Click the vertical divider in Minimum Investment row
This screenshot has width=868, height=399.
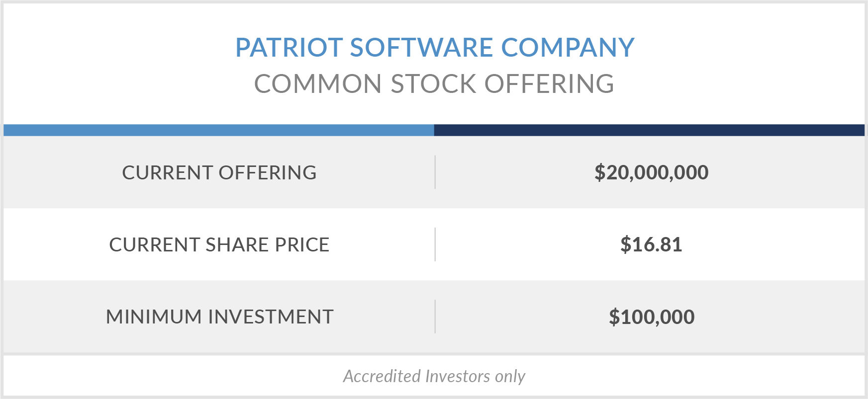pos(435,317)
